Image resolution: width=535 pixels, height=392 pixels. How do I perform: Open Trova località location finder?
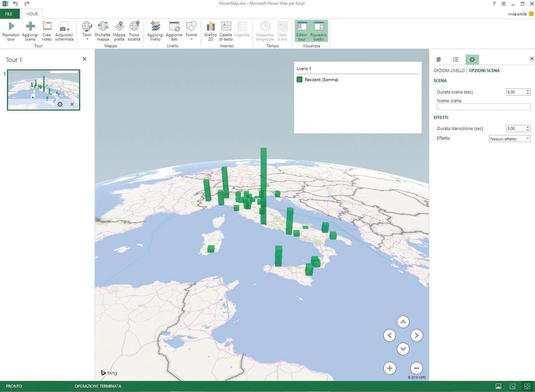(134, 27)
